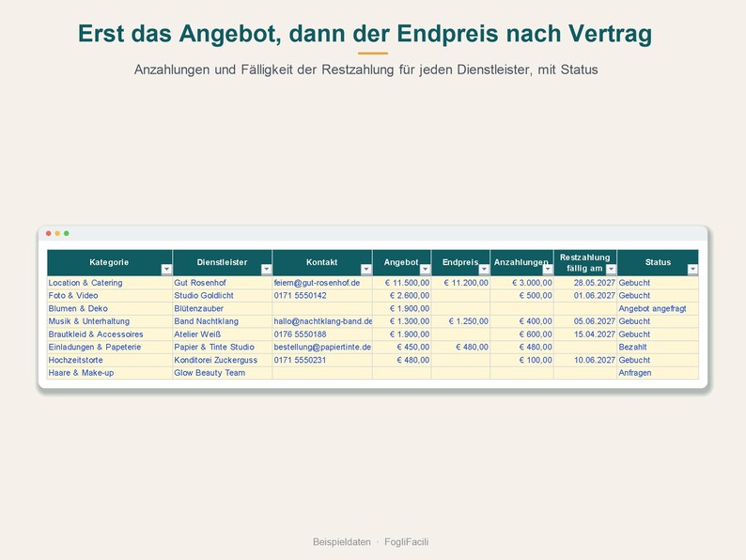Image resolution: width=746 pixels, height=560 pixels.
Task: Select the cell 'Blütenzauber'
Action: 223,308
